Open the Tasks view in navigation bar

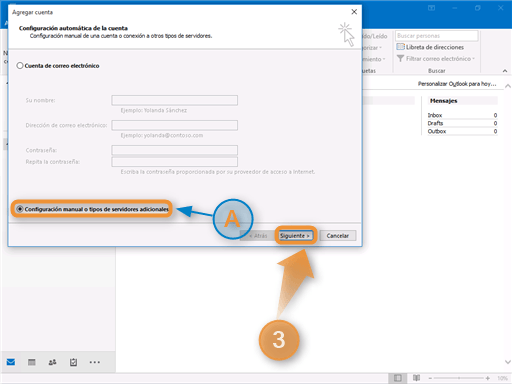click(73, 362)
